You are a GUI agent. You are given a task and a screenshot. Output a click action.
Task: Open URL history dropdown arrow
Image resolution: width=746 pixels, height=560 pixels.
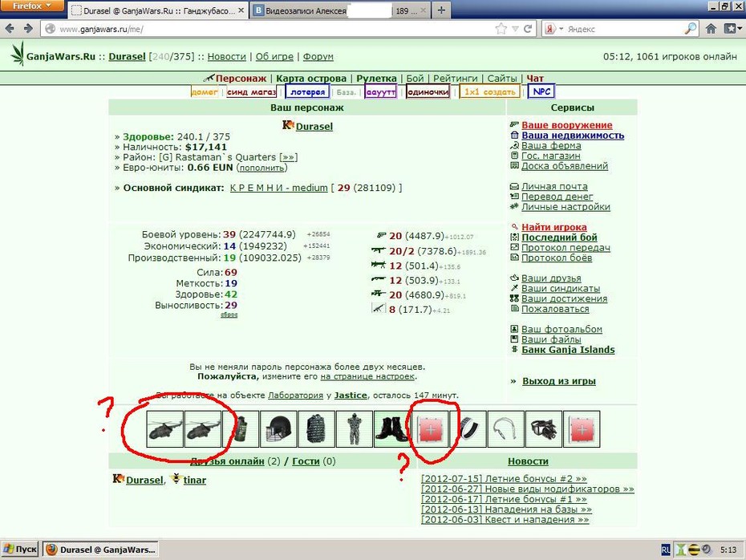point(515,29)
